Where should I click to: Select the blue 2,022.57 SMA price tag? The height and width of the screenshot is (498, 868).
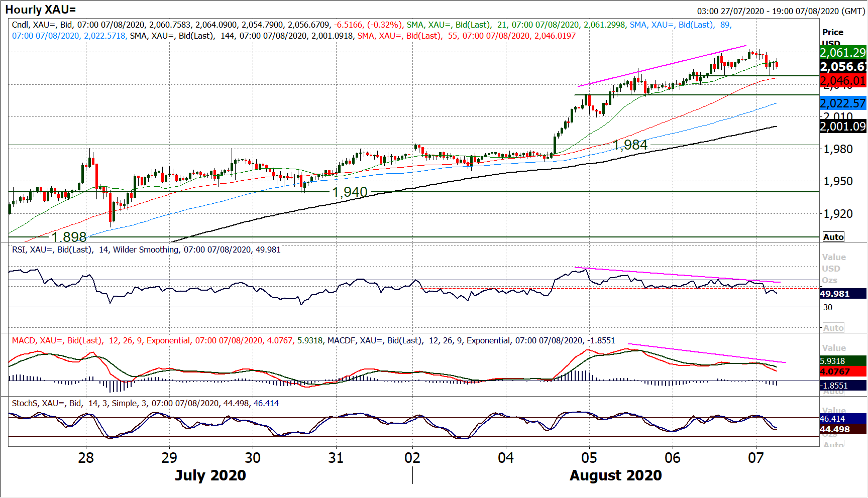842,103
